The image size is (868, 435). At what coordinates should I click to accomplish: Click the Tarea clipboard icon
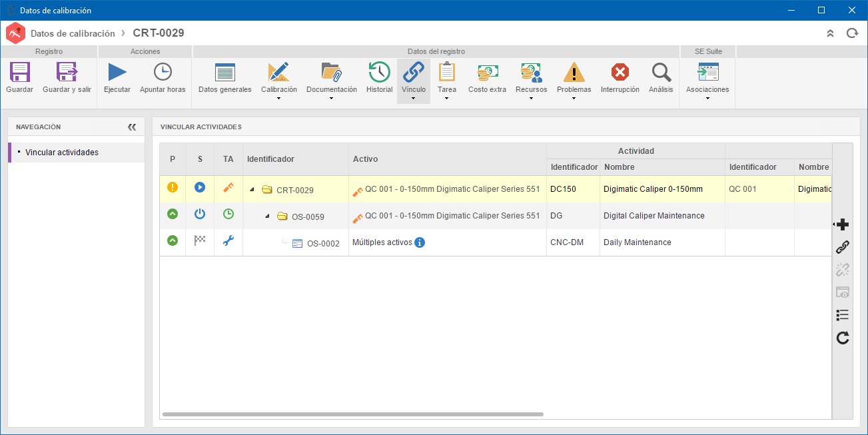click(x=447, y=72)
